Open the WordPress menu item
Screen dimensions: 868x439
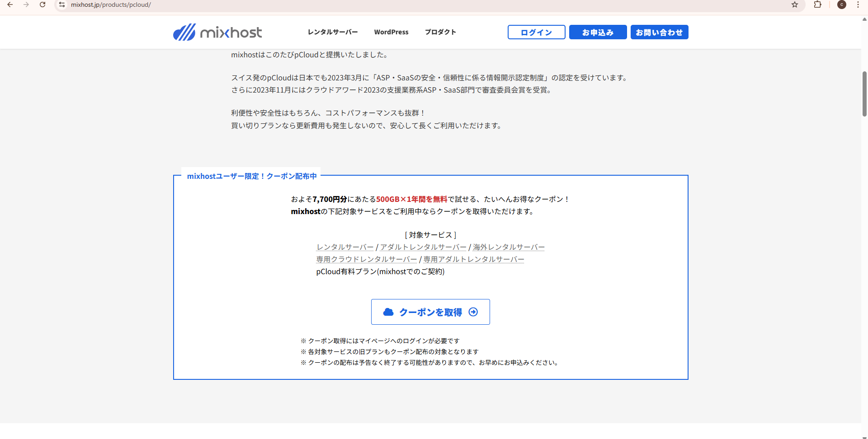(391, 32)
